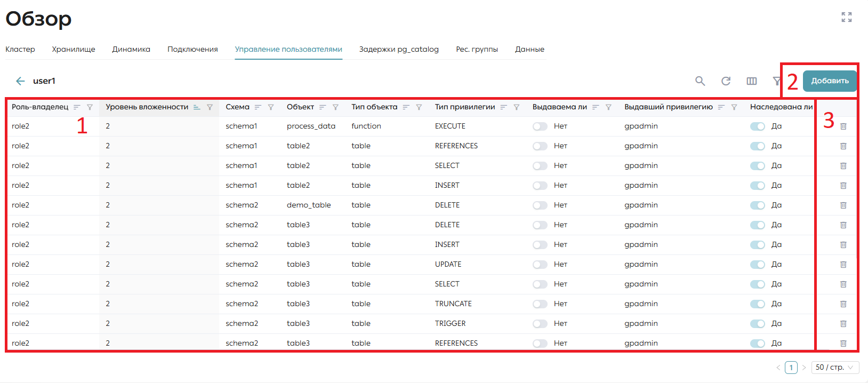
Task: Refresh the privileges table
Action: 726,81
